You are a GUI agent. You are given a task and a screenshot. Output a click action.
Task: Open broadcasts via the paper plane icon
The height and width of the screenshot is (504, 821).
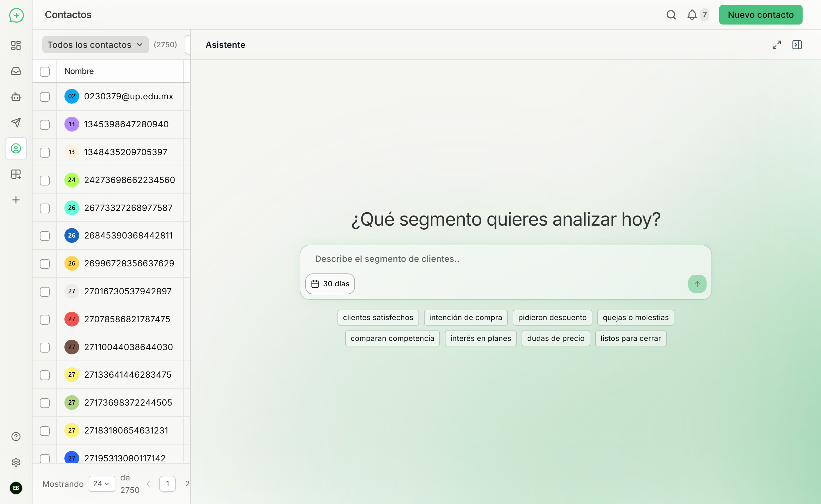tap(16, 123)
